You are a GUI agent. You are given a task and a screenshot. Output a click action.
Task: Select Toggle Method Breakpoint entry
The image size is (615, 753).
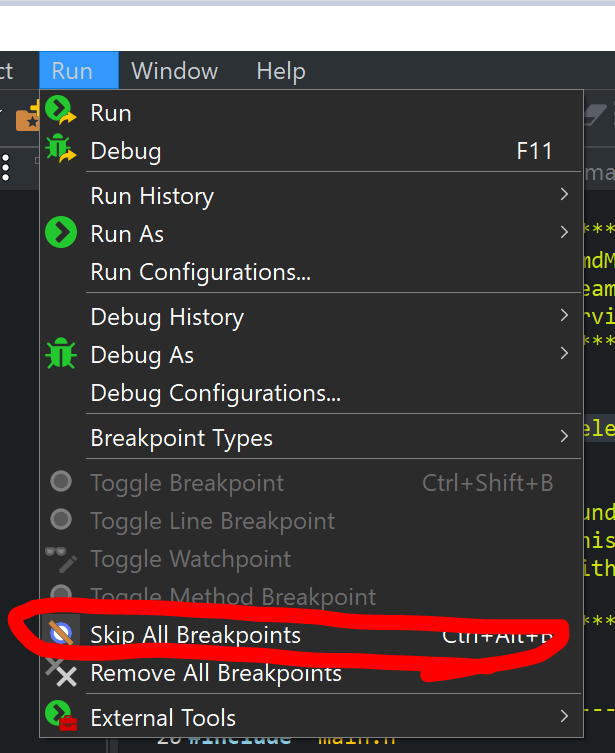233,597
